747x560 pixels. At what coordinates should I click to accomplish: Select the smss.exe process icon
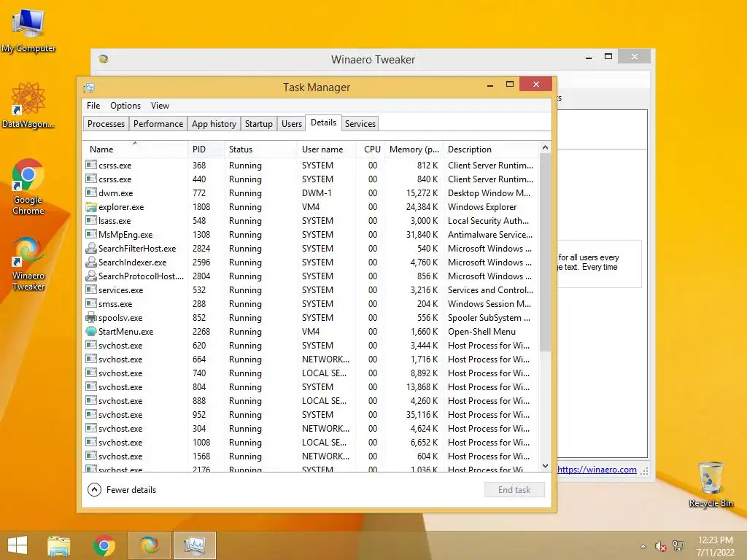(91, 303)
